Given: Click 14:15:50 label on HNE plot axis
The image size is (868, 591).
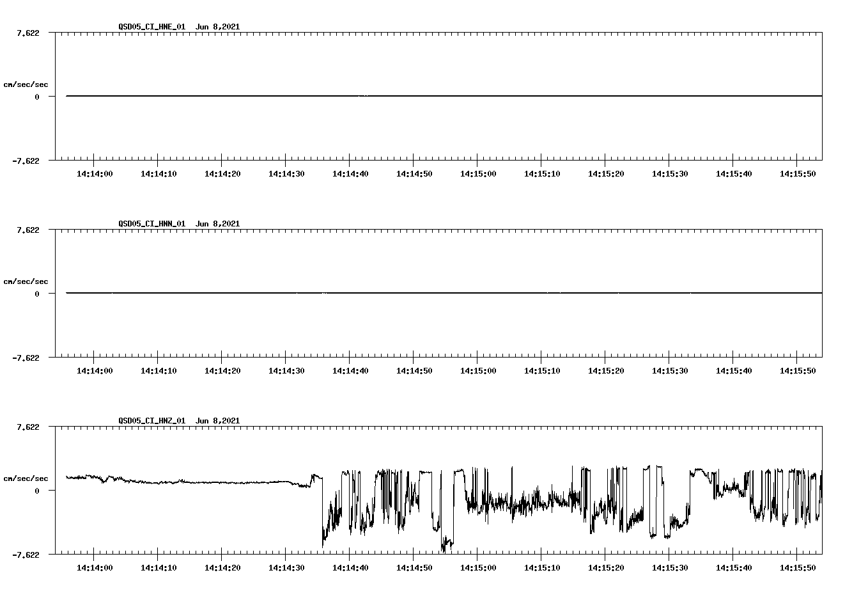Looking at the screenshot, I should (x=798, y=174).
